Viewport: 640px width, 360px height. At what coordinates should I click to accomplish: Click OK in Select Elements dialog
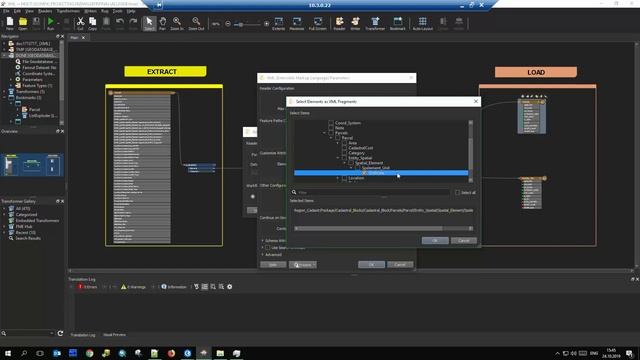pyautogui.click(x=435, y=240)
